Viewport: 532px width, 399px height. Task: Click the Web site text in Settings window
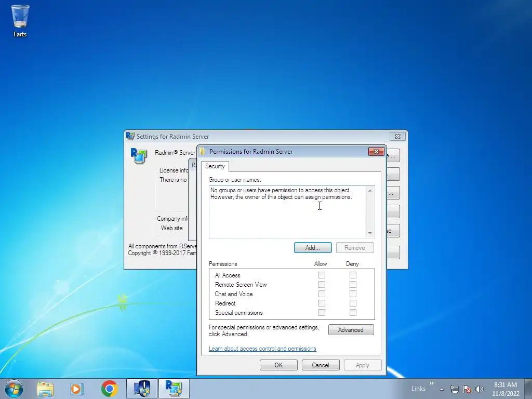point(171,228)
